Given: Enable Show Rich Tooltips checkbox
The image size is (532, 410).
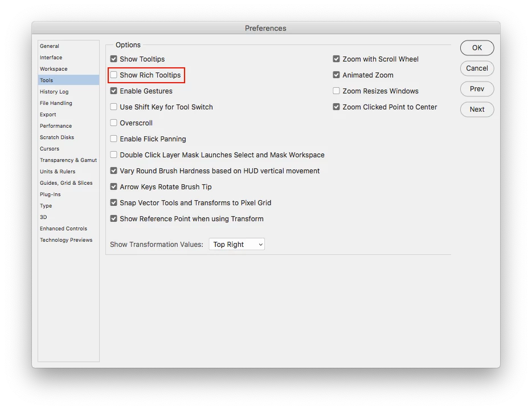Looking at the screenshot, I should 114,75.
